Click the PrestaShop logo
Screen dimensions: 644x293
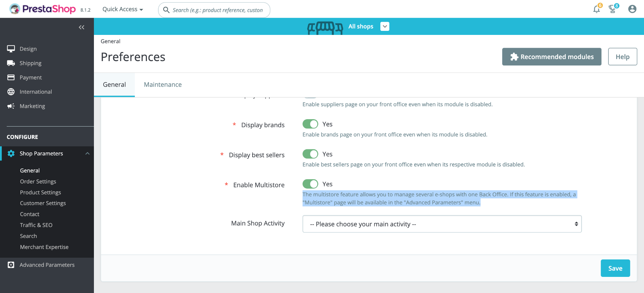coord(43,9)
